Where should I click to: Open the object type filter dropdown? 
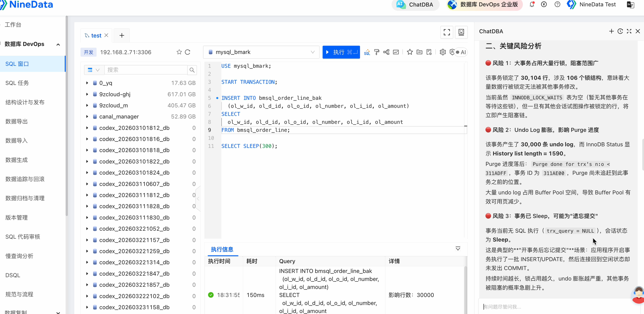pyautogui.click(x=94, y=70)
